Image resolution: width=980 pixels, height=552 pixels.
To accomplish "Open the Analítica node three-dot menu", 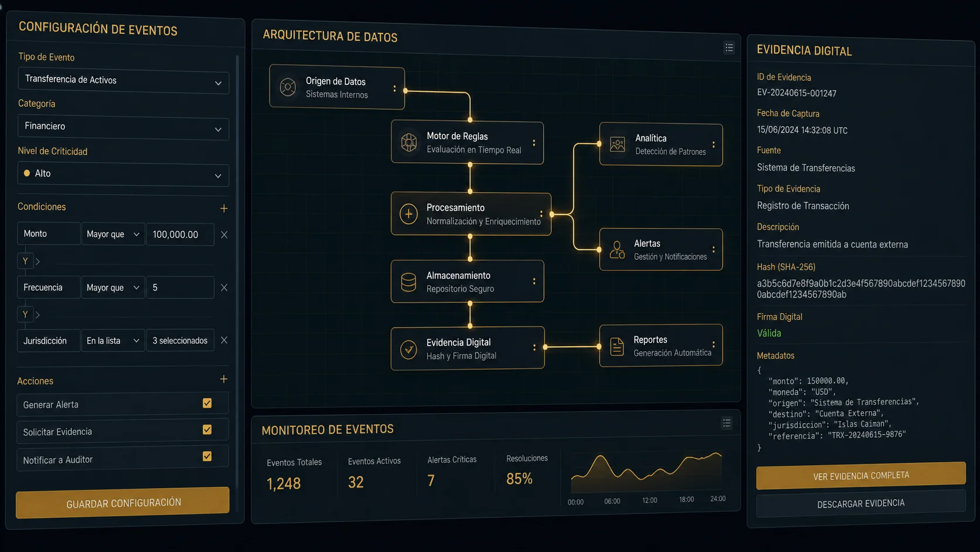I will point(713,145).
